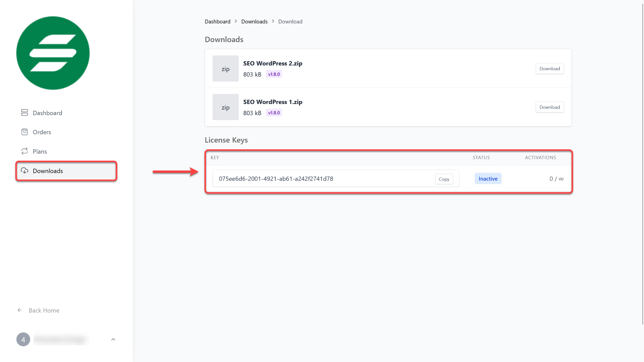Toggle the Inactive license key status
644x362 pixels.
pos(488,178)
